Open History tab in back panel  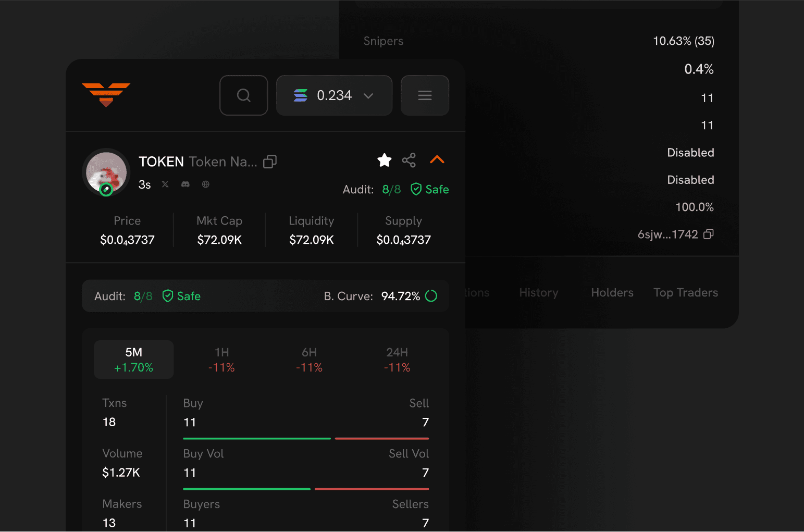pyautogui.click(x=539, y=293)
